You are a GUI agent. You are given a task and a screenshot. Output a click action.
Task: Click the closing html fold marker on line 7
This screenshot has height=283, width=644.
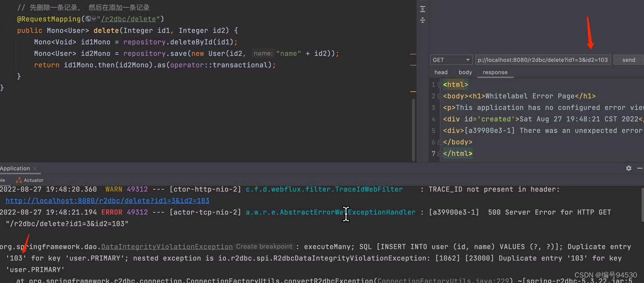440,154
